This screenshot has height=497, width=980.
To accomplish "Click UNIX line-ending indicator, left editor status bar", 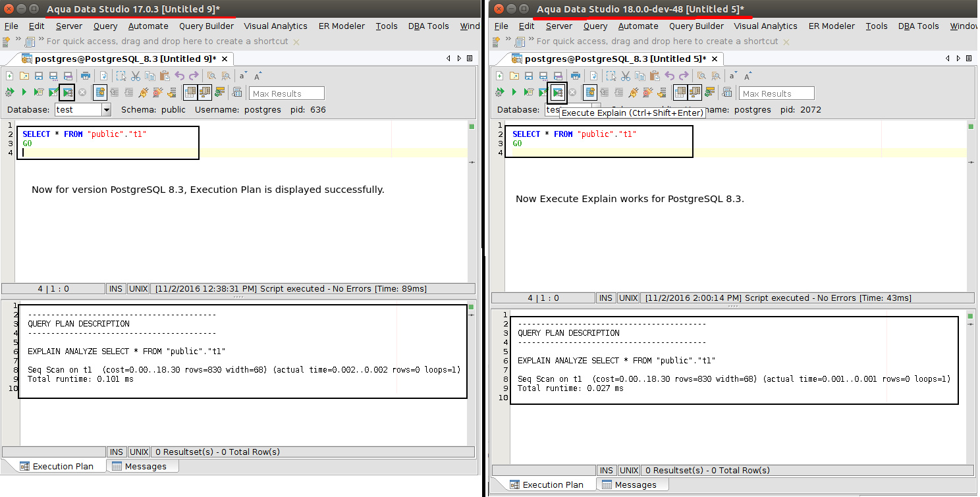I will [x=138, y=288].
